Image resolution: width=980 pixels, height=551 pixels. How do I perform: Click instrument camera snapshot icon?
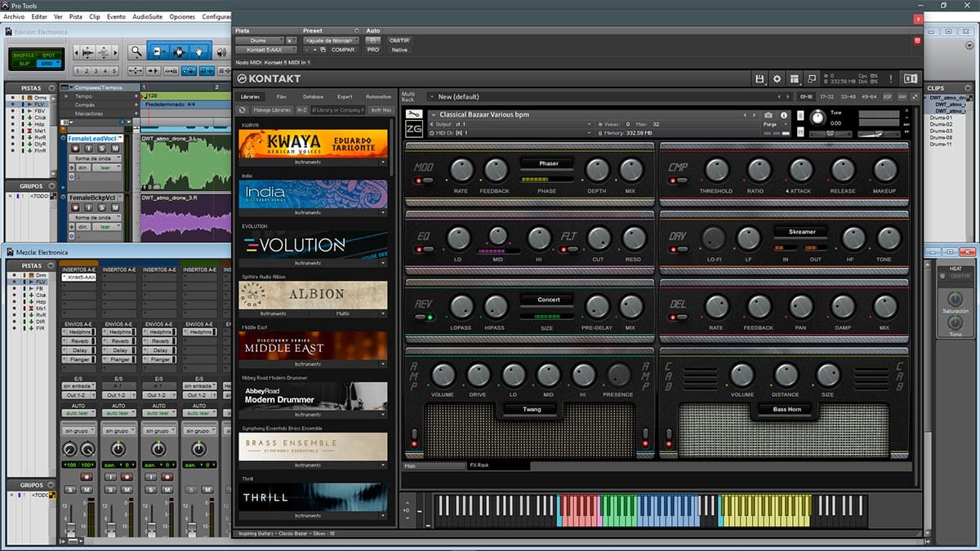[x=768, y=116]
